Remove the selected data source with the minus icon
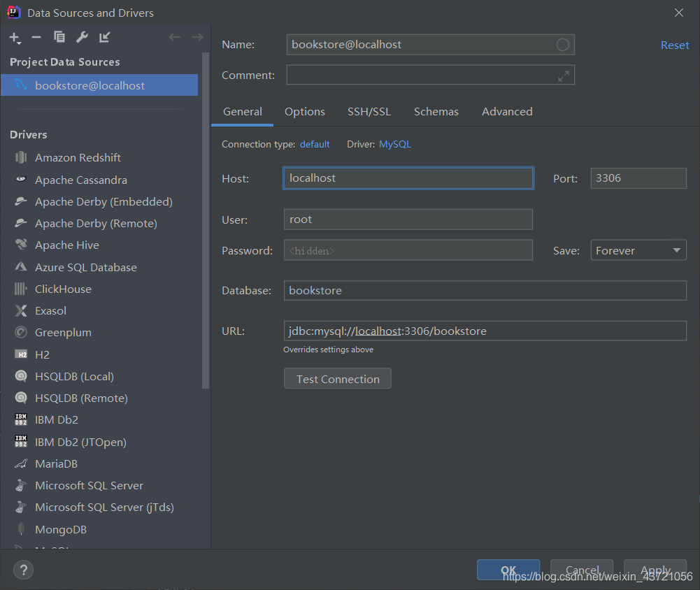The height and width of the screenshot is (590, 700). [36, 38]
